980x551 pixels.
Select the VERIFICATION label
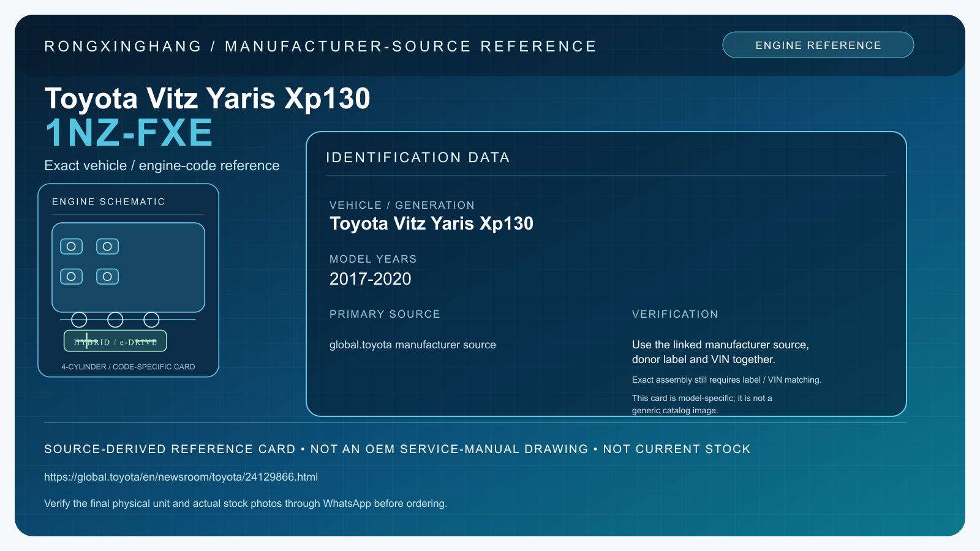point(675,314)
